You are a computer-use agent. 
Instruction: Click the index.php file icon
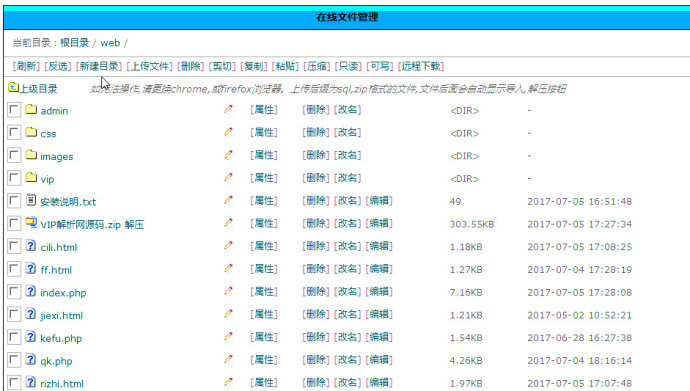point(30,291)
